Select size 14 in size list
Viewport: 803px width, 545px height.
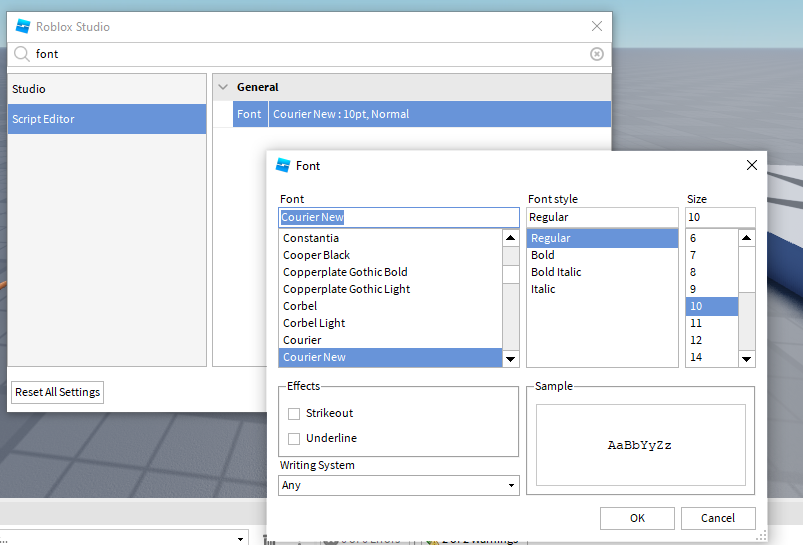[712, 357]
